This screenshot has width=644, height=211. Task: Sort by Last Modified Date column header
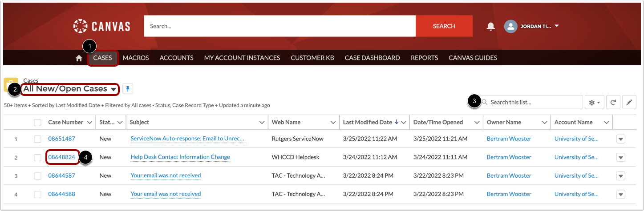tap(367, 123)
